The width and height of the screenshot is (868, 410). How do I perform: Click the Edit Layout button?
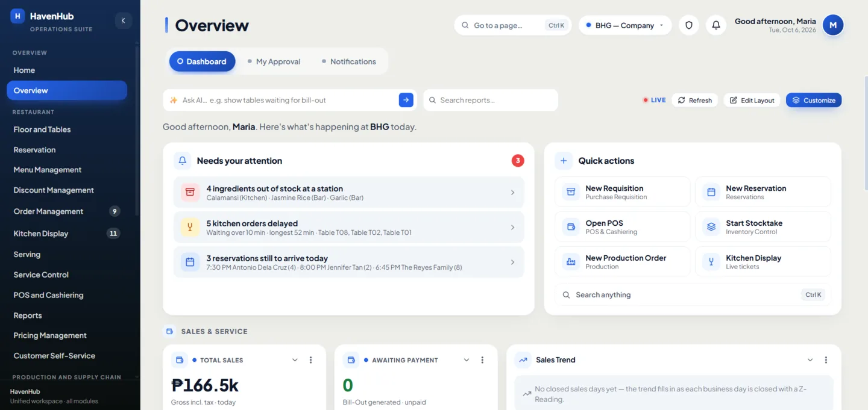coord(752,100)
